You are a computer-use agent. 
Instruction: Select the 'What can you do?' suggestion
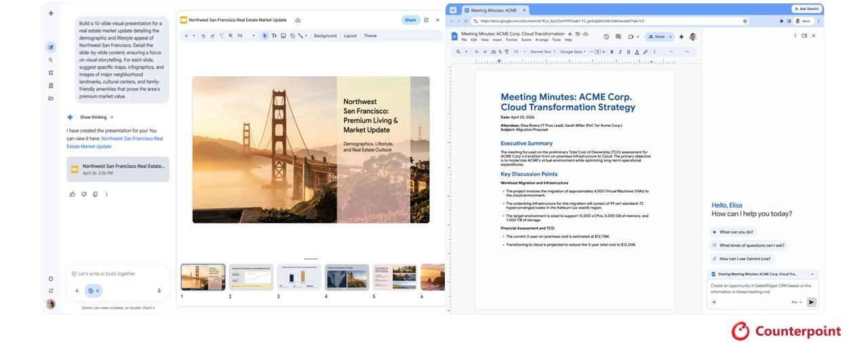[x=735, y=232]
